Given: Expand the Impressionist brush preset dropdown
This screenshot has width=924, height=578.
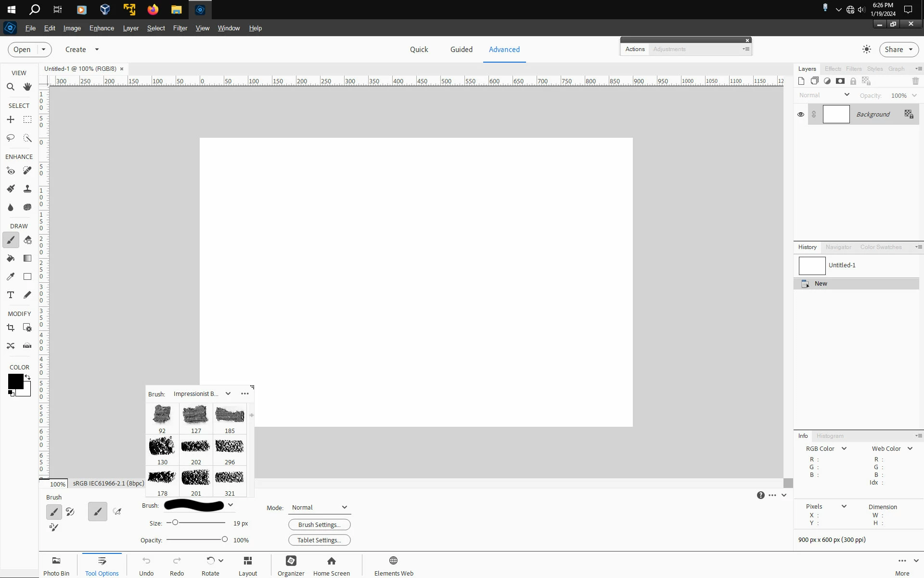Looking at the screenshot, I should tap(228, 394).
